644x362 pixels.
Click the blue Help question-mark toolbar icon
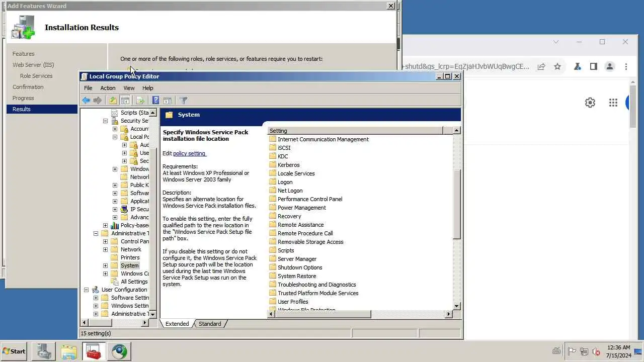(x=155, y=101)
